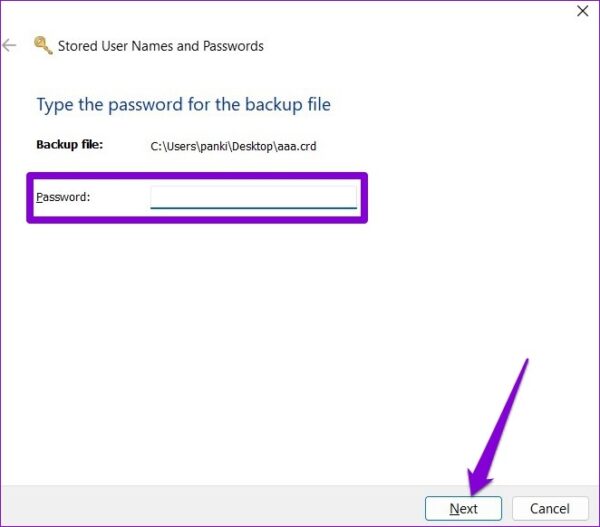Click the key icon beside the wizard title
This screenshot has height=527, width=600.
43,46
